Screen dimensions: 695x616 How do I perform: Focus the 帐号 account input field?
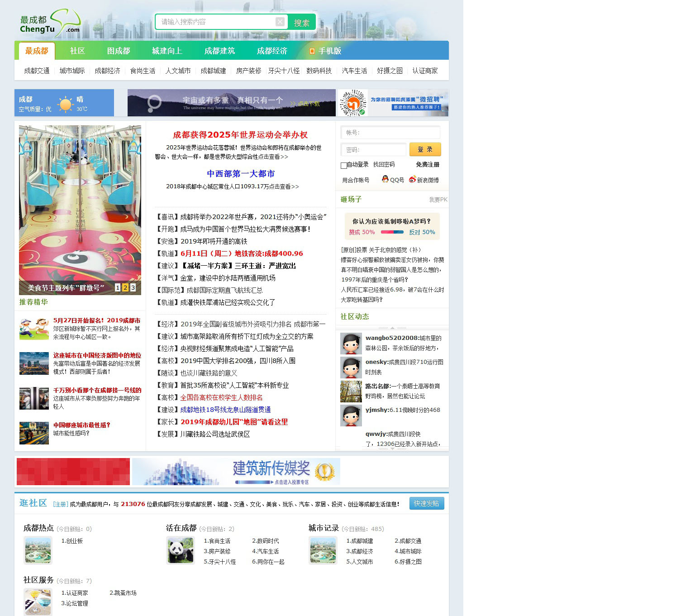pos(391,133)
